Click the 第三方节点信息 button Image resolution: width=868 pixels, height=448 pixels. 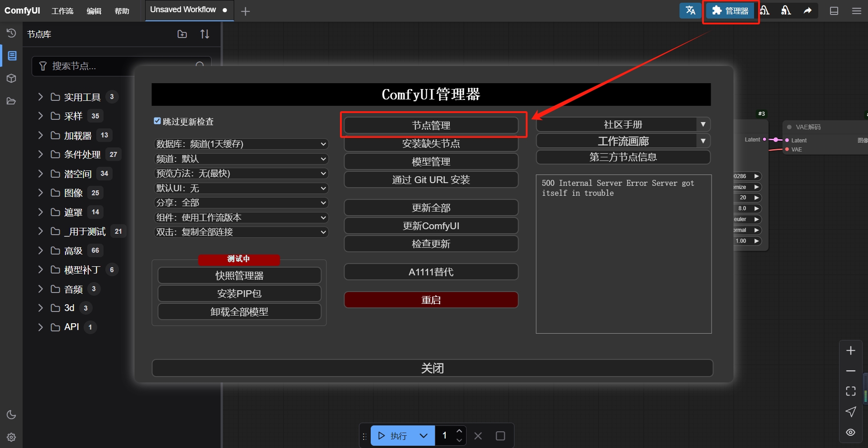[623, 157]
